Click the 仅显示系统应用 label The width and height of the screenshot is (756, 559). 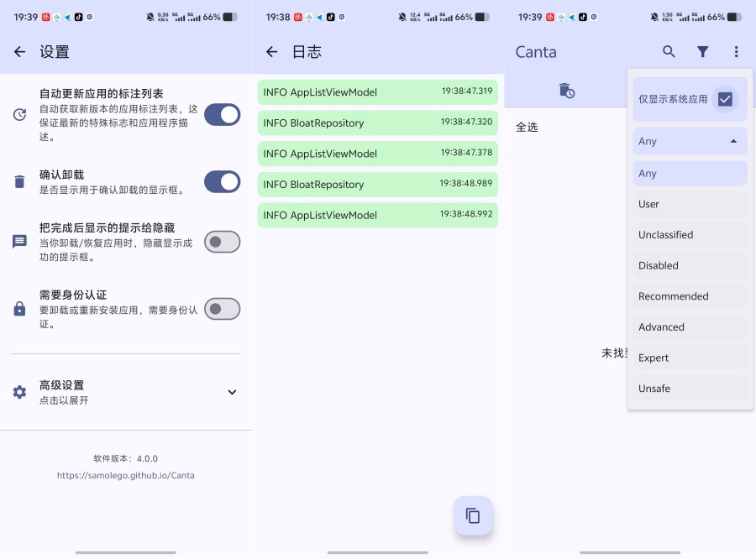pyautogui.click(x=673, y=99)
